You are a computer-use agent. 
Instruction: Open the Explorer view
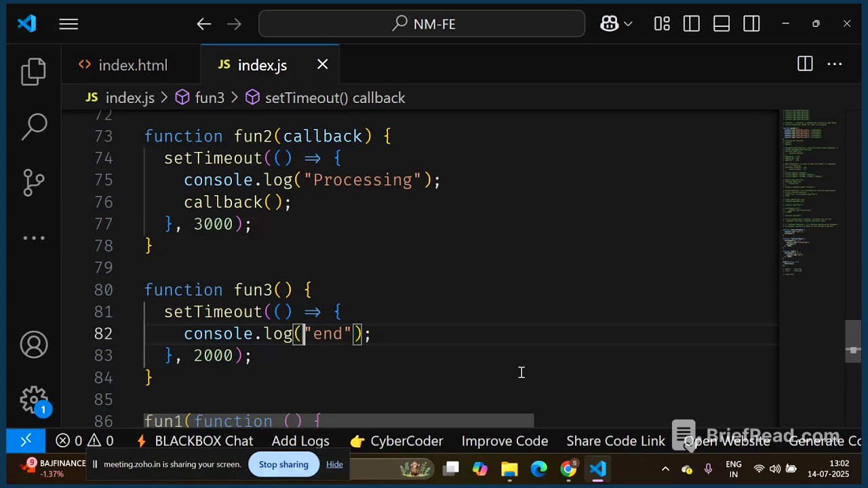(x=34, y=72)
